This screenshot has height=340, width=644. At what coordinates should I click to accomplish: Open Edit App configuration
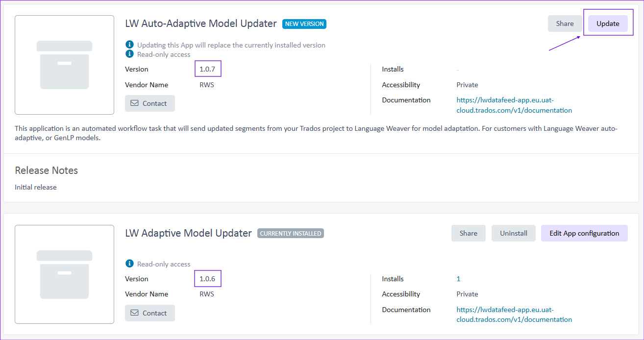pos(584,233)
